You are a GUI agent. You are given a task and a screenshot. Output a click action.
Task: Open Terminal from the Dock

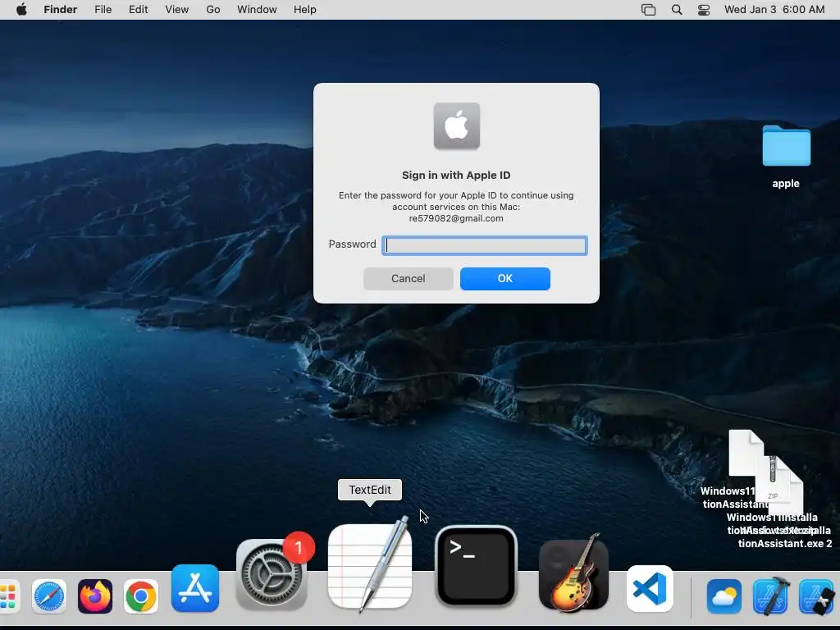click(477, 568)
